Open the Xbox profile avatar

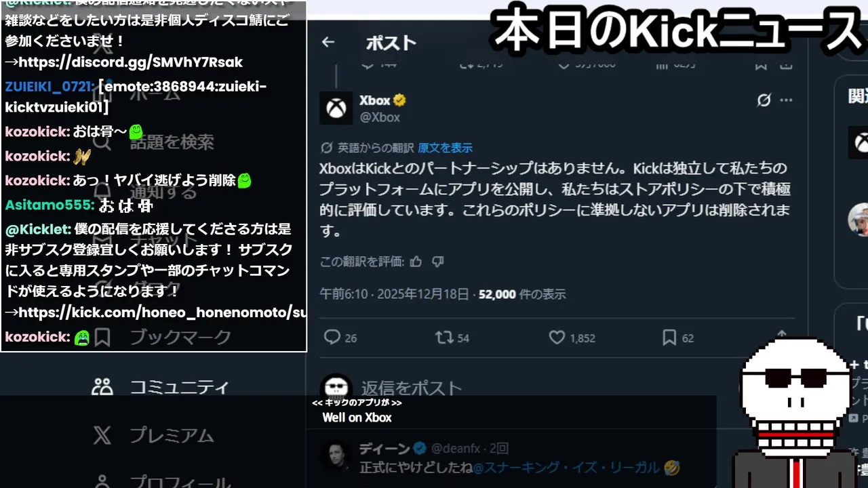pos(336,108)
